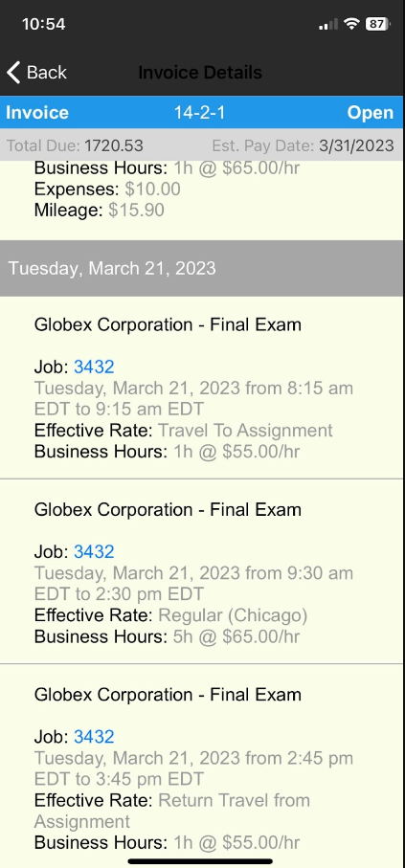Tap the cellular signal bars icon
Viewport: 405px width, 868px height.
tap(328, 24)
